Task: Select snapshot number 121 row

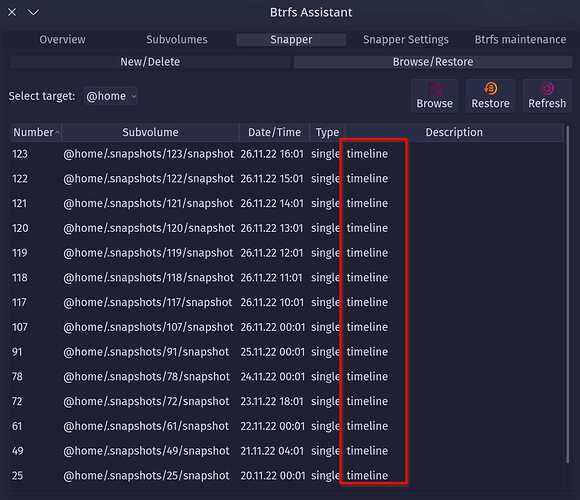Action: click(x=287, y=203)
